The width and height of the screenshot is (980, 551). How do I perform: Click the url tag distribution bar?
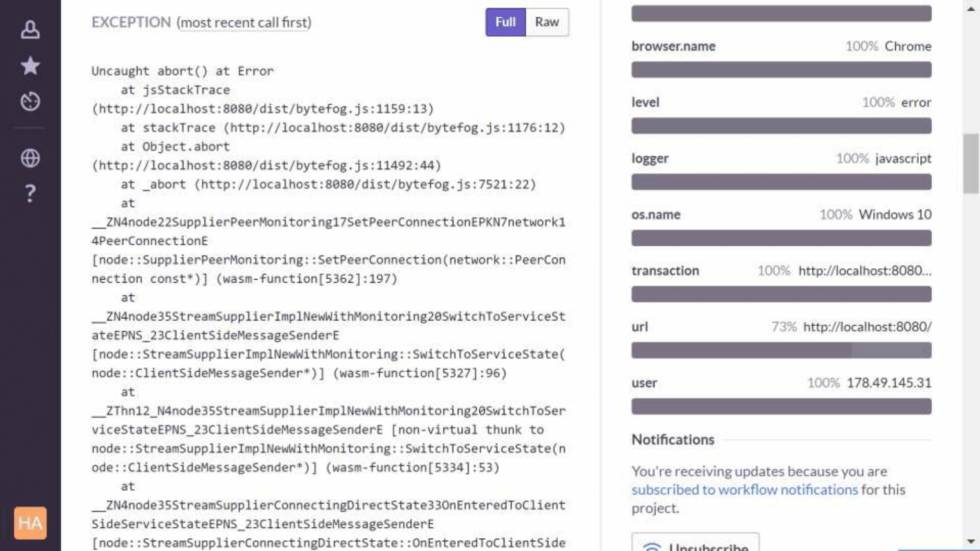click(x=781, y=351)
